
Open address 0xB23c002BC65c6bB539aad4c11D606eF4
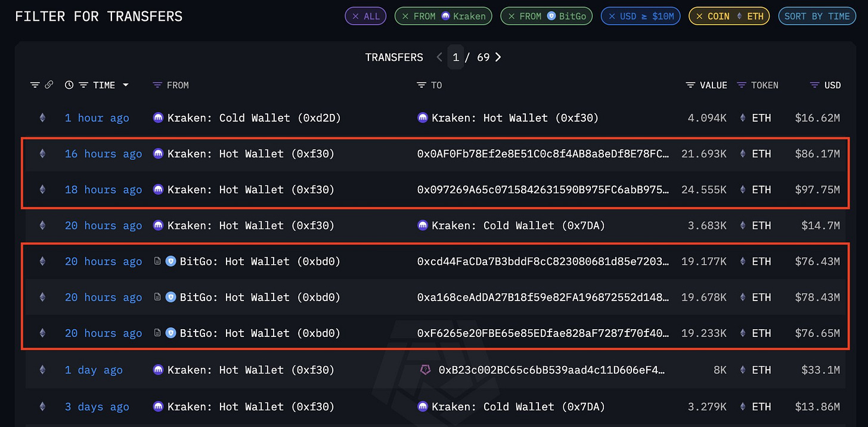coord(551,370)
